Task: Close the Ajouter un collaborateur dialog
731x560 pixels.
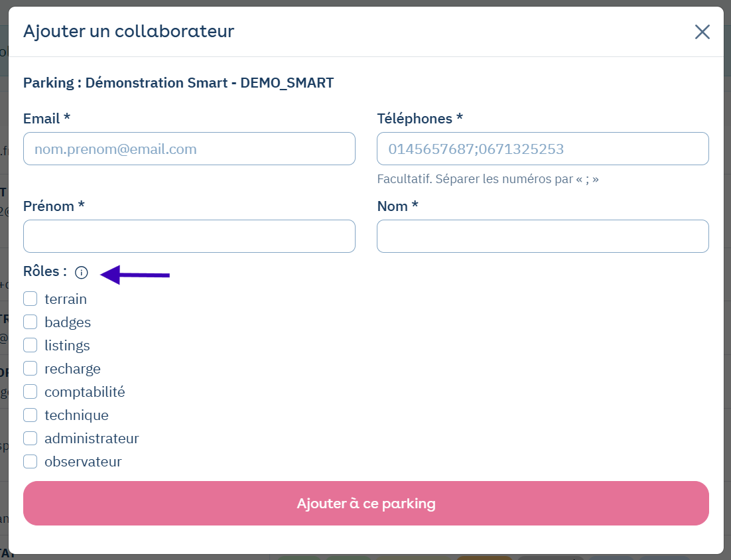Action: point(702,32)
